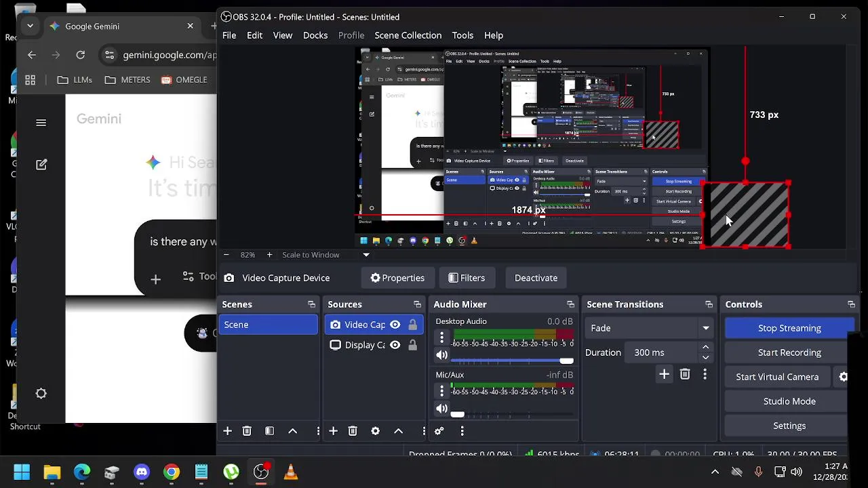Adjust Desktop Audio volume slider
This screenshot has width=868, height=488.
tap(512, 361)
